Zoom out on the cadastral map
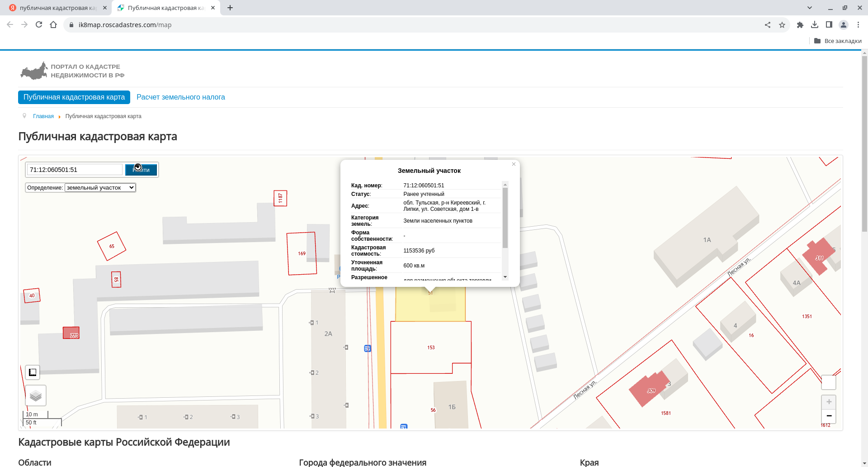The width and height of the screenshot is (868, 467). (x=829, y=416)
